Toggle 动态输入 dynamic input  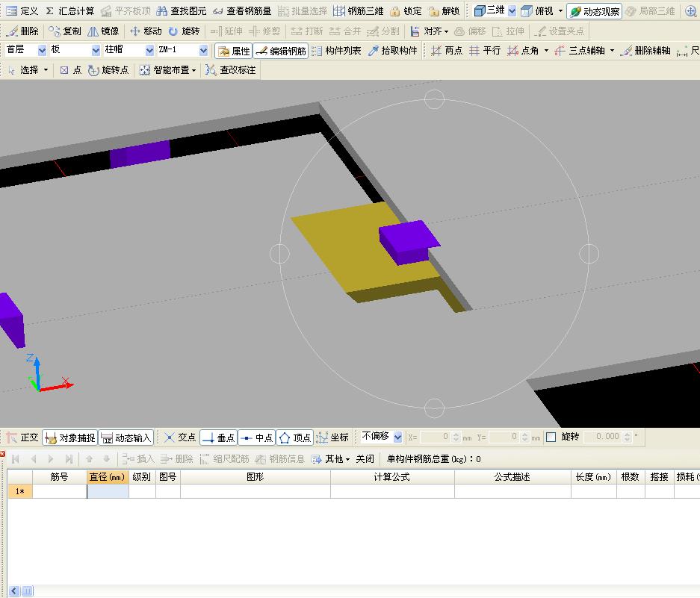point(126,437)
